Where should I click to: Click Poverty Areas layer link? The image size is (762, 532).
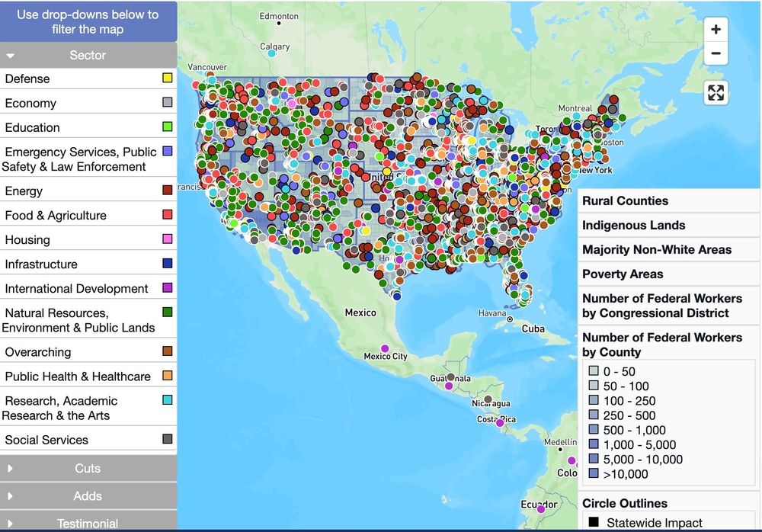(623, 274)
